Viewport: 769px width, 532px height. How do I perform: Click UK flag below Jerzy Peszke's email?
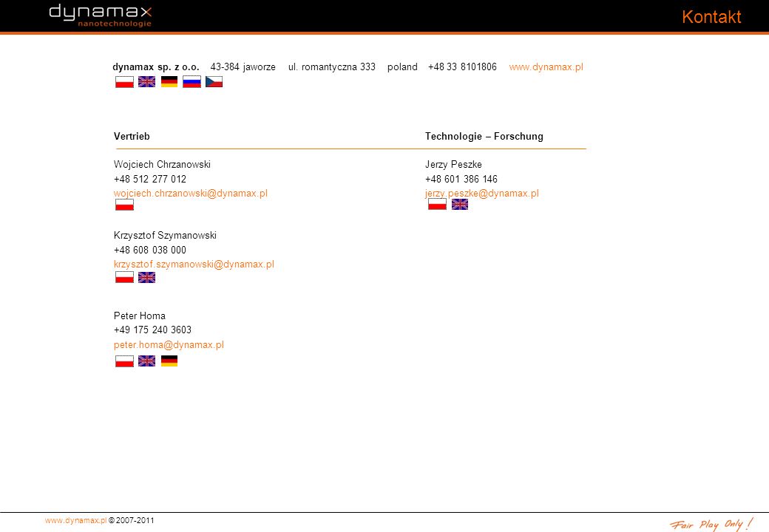pos(459,204)
